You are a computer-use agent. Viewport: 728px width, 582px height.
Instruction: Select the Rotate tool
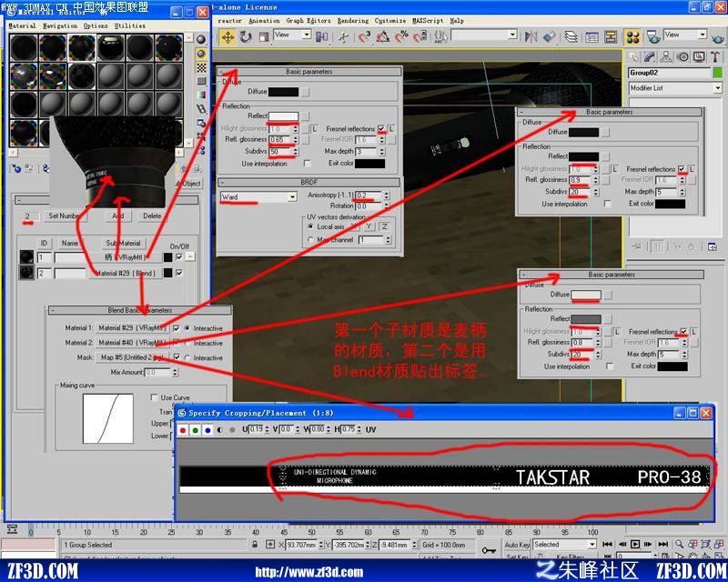[246, 36]
